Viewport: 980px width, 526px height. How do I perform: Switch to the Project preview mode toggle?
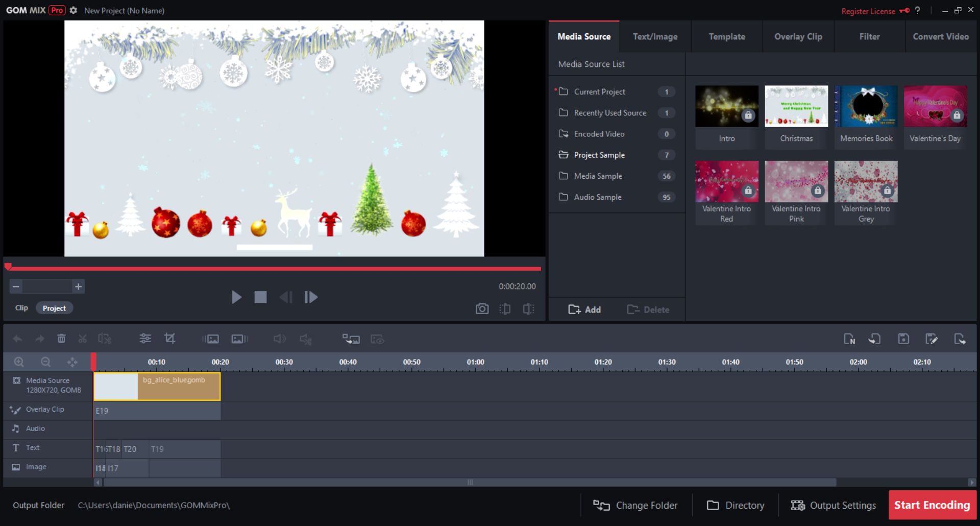click(54, 307)
